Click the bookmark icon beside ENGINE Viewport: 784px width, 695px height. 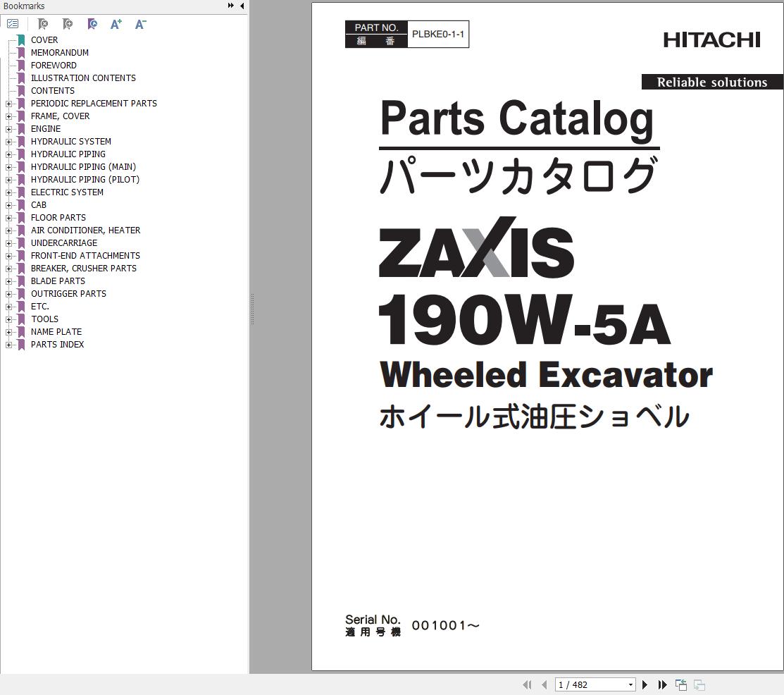click(21, 128)
